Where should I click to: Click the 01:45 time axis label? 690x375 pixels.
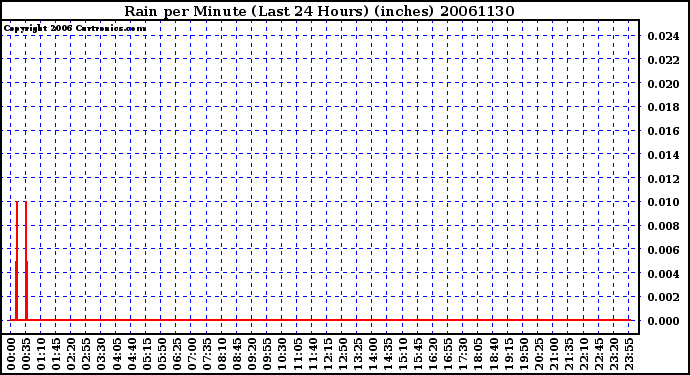(56, 354)
